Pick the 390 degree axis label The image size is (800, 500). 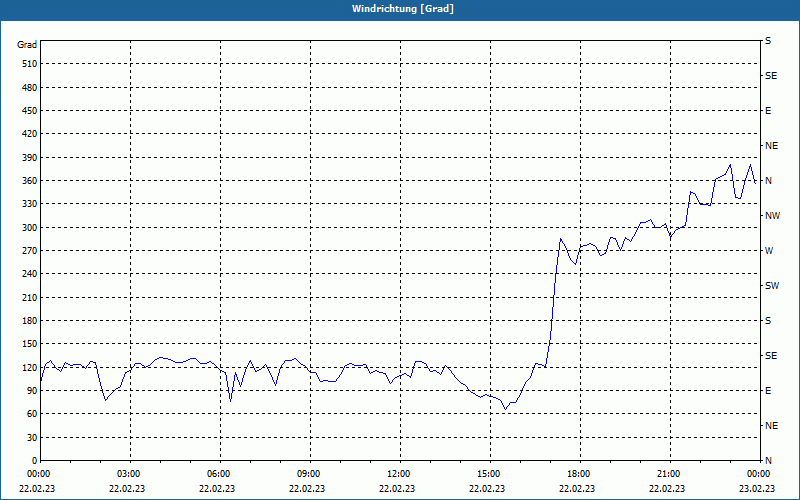[30, 158]
